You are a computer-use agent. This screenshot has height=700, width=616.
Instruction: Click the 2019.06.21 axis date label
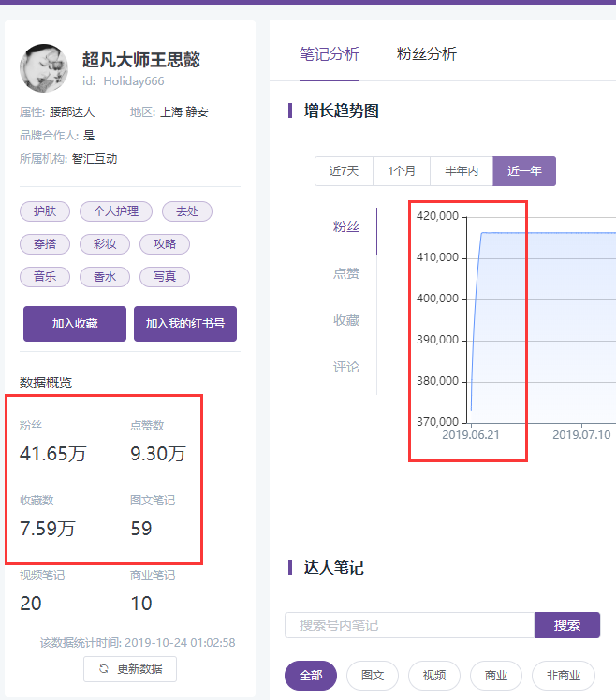(x=471, y=435)
